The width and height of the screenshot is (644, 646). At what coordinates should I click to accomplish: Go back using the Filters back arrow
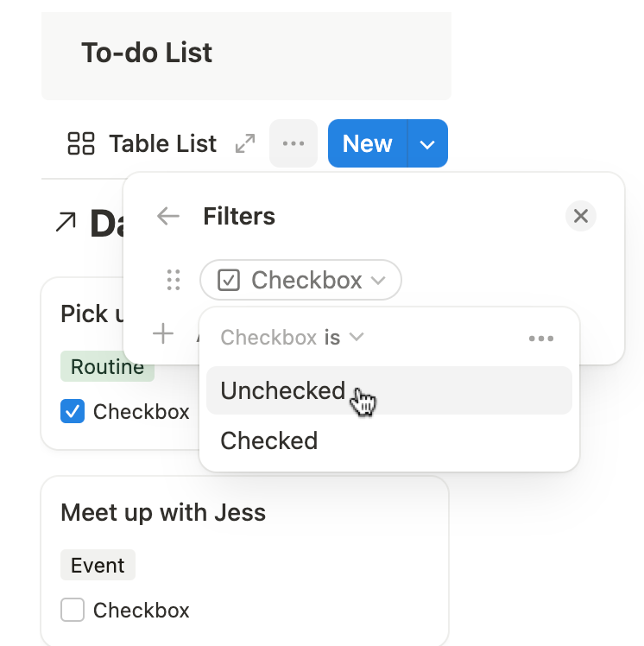click(168, 216)
